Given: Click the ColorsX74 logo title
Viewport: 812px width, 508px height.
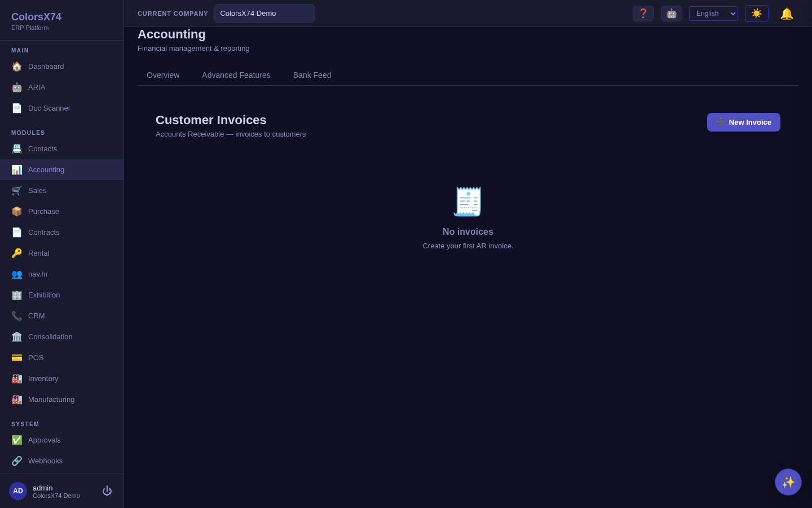Looking at the screenshot, I should tap(37, 17).
